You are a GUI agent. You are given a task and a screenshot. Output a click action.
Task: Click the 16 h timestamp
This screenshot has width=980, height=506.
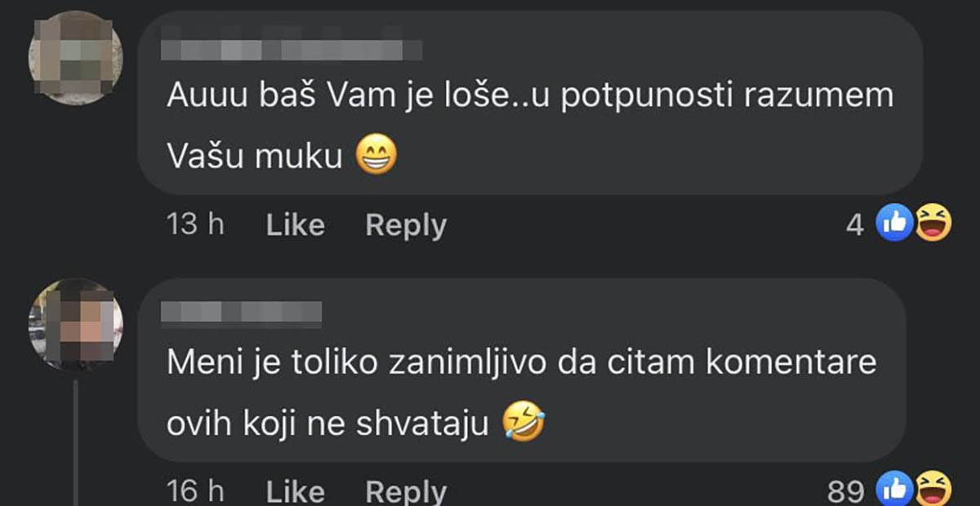coord(195,491)
